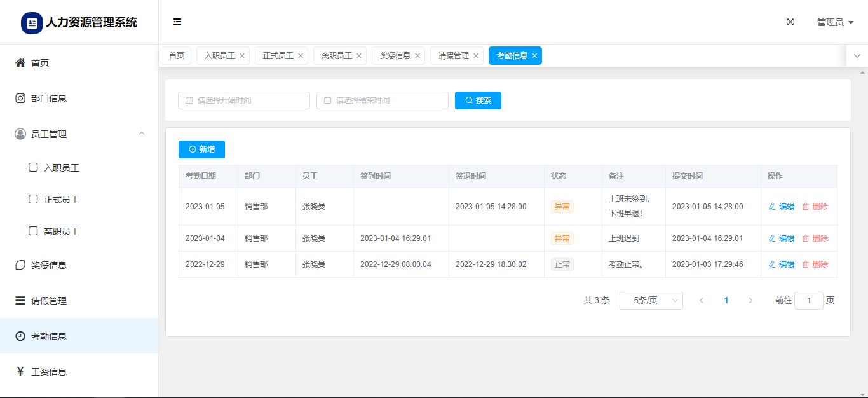The image size is (868, 398).
Task: Switch to the 入职员工 tab
Action: (219, 56)
